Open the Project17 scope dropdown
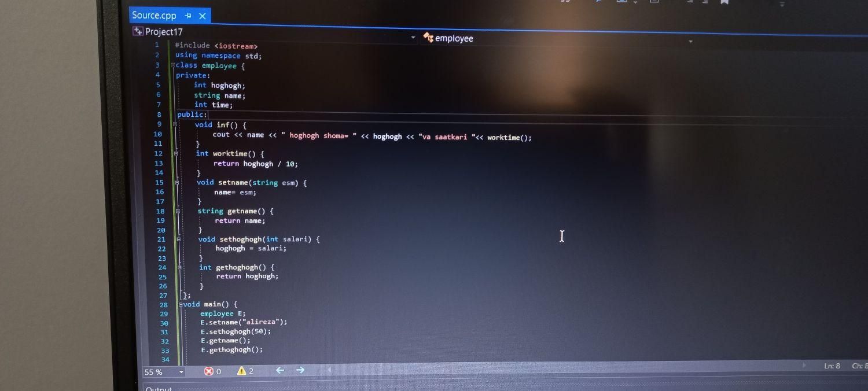 pos(413,38)
